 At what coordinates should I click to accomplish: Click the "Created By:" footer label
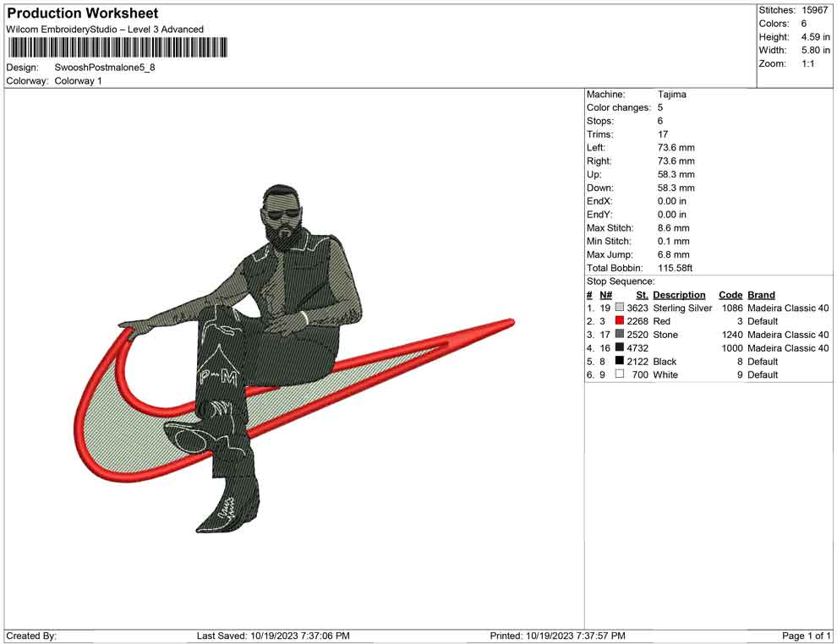(x=31, y=636)
